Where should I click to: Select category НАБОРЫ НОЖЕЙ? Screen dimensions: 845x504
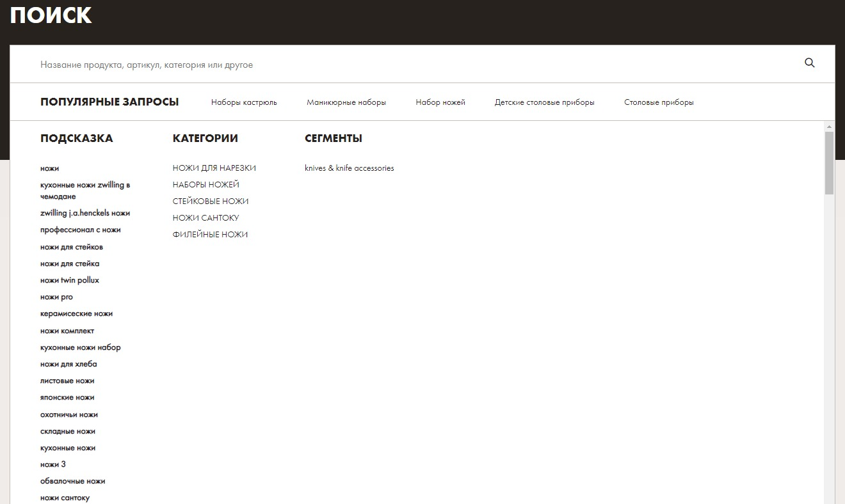point(205,185)
